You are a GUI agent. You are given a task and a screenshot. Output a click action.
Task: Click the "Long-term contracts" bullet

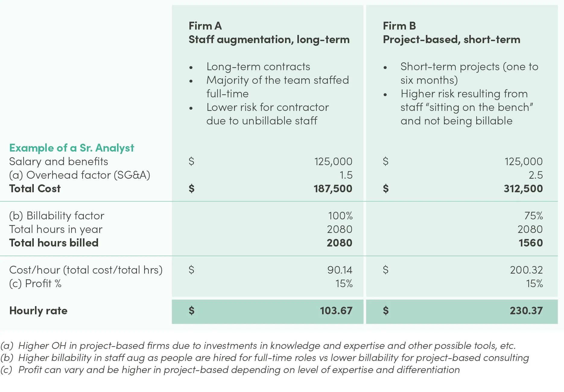point(258,67)
